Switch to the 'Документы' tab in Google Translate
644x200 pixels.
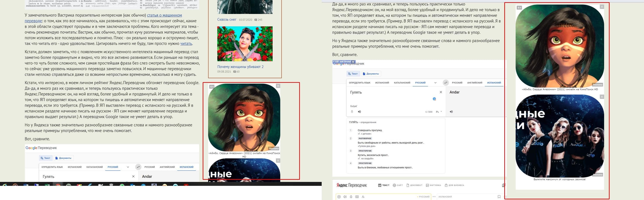pos(371,74)
